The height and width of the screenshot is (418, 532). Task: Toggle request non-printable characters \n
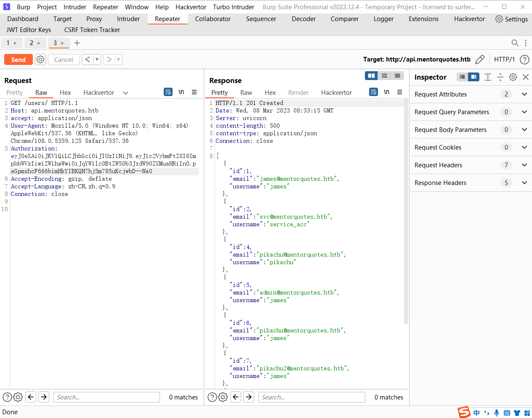181,92
